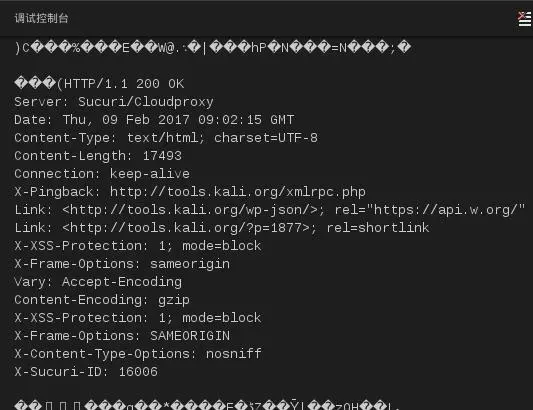Click the Content-Length 17493 line
533x410 pixels.
coord(98,156)
